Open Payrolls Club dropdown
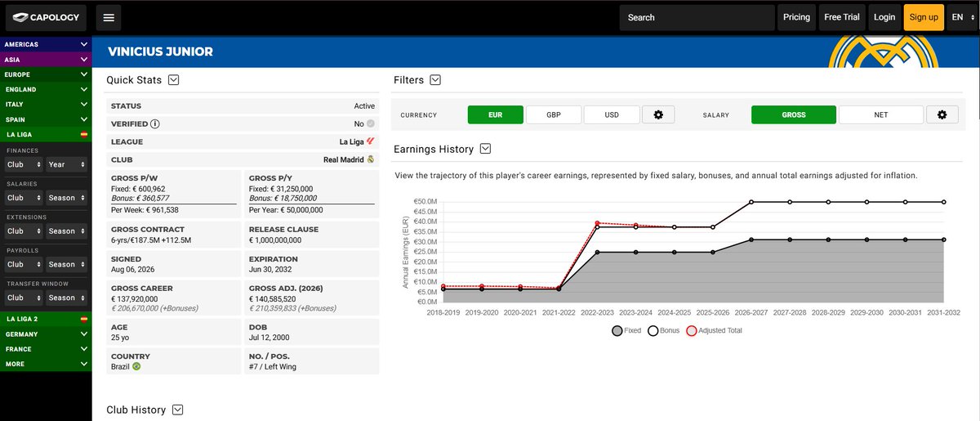This screenshot has width=980, height=421. pos(23,265)
